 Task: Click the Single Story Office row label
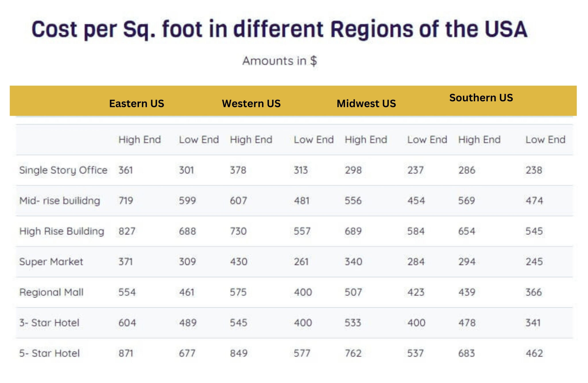point(63,170)
